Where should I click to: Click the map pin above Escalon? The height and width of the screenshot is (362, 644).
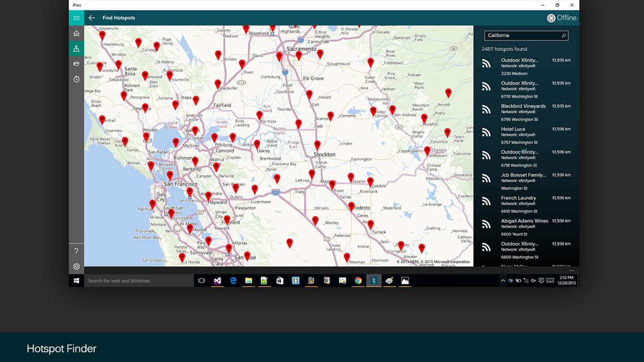tap(351, 177)
